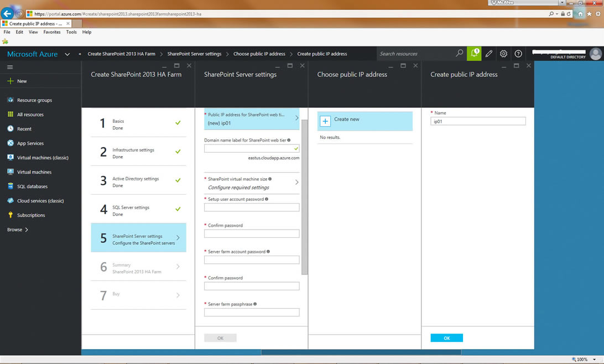Image resolution: width=604 pixels, height=364 pixels.
Task: Click the plus icon beside Create new
Action: click(325, 121)
